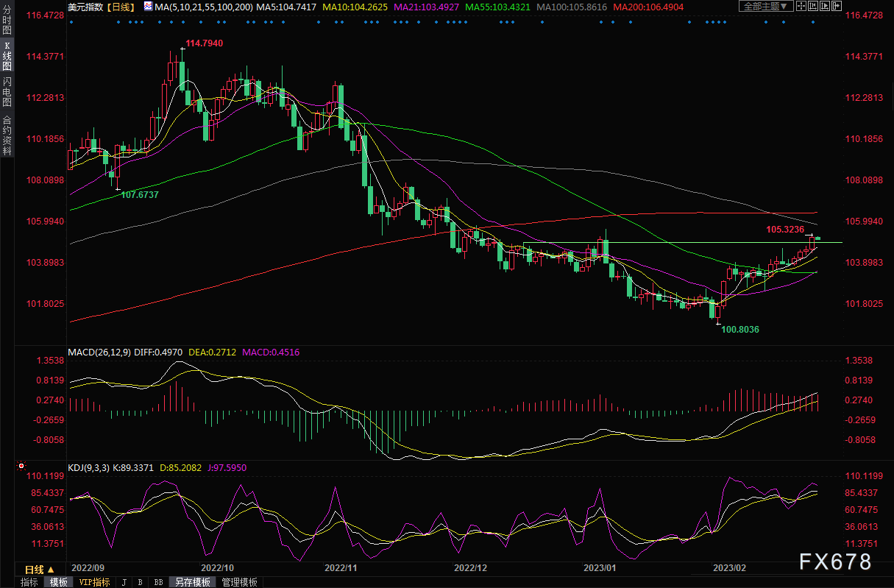Select the 指标 bottom tab
The width and height of the screenshot is (894, 588).
[29, 582]
